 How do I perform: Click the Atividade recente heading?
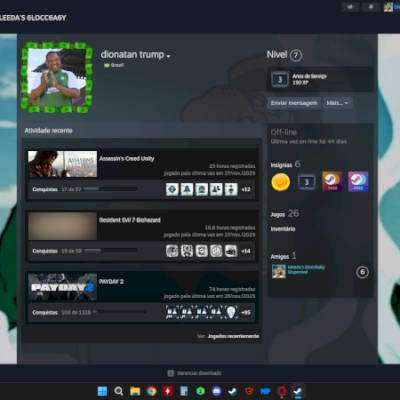[48, 130]
